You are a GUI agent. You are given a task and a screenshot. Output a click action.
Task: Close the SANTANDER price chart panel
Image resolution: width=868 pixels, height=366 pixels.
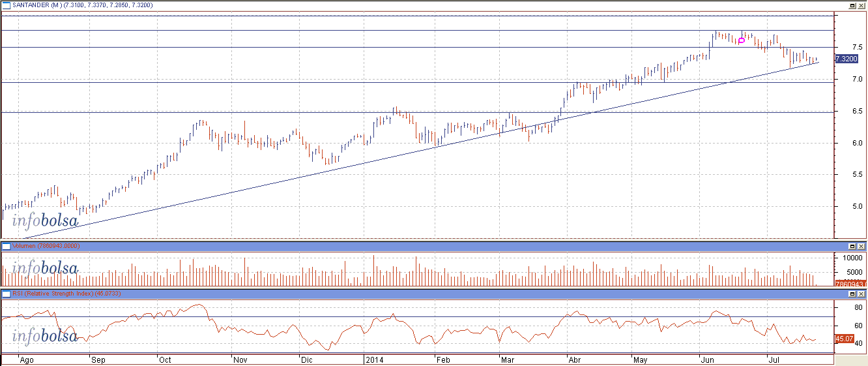coord(861,5)
